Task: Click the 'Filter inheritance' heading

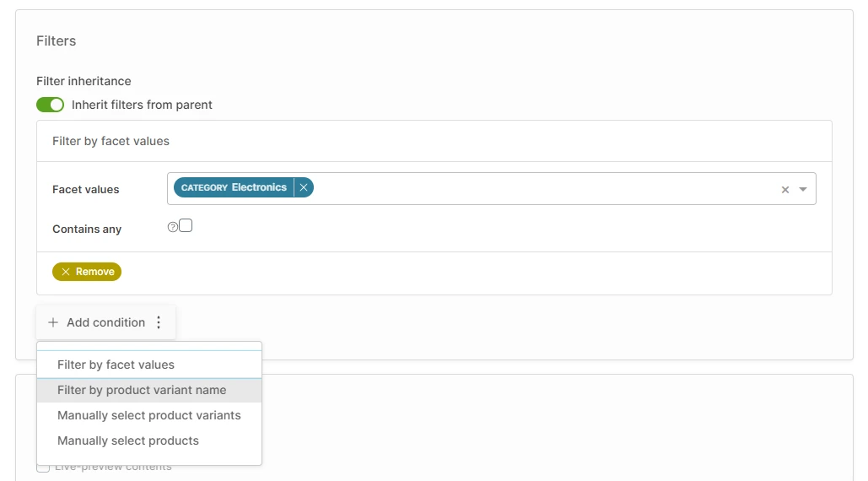Action: pyautogui.click(x=84, y=81)
